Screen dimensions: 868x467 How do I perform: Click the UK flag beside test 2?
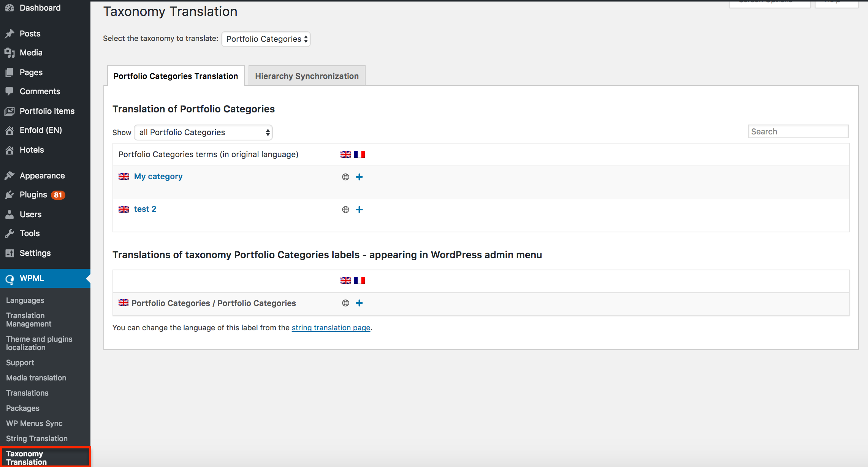124,209
